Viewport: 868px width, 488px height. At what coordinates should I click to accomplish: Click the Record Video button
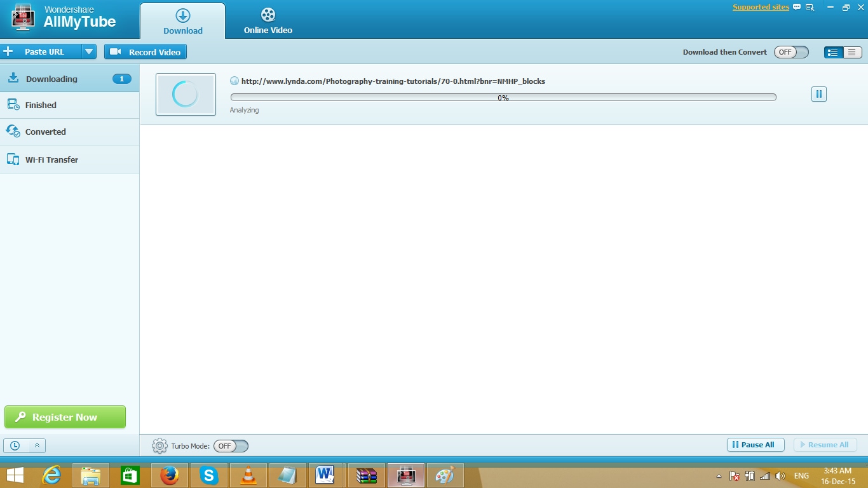(146, 52)
